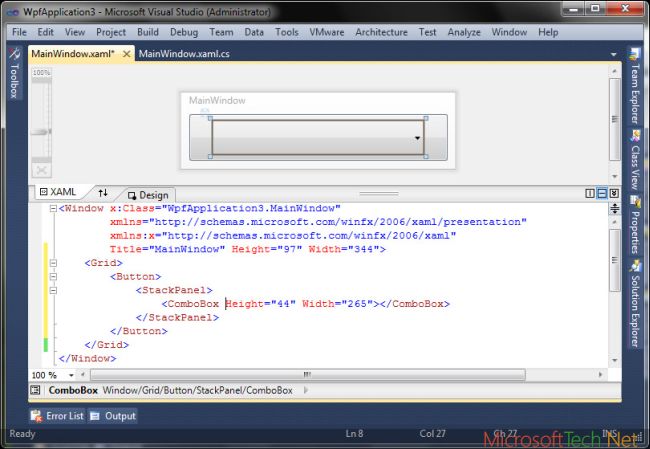Click the Ln 8 status indicator
This screenshot has height=449, width=650.
pos(354,434)
